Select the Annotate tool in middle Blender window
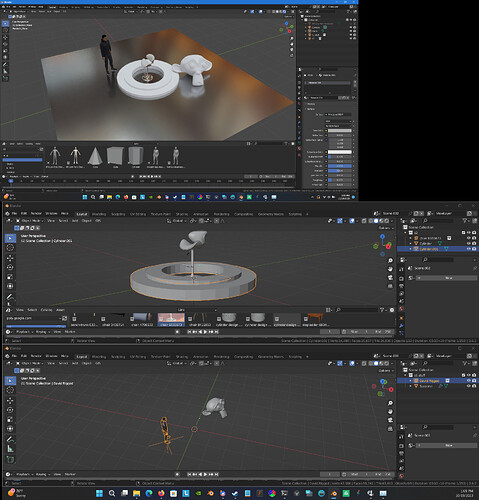479x500 pixels. (x=10, y=297)
